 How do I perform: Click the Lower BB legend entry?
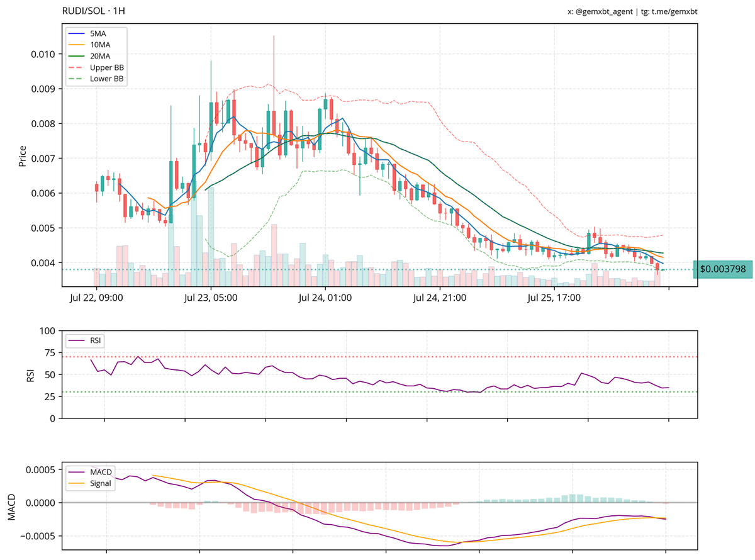(97, 79)
